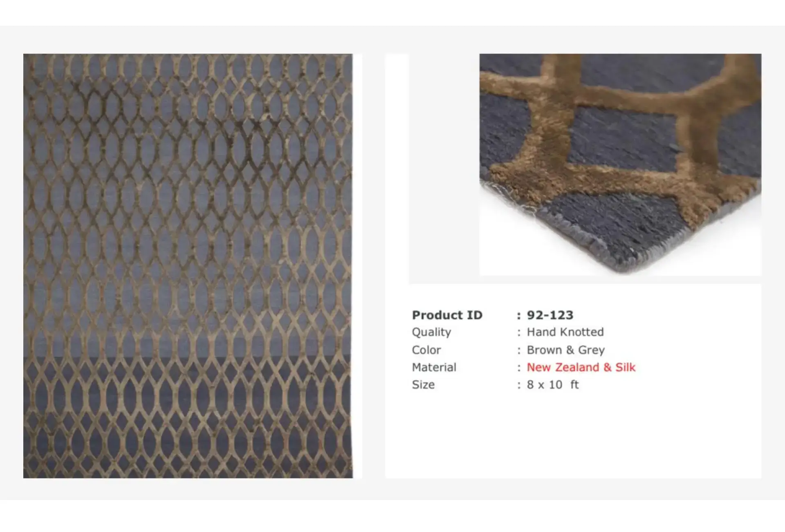The height and width of the screenshot is (532, 785).
Task: Select the product ID 92-123 text
Action: [550, 315]
